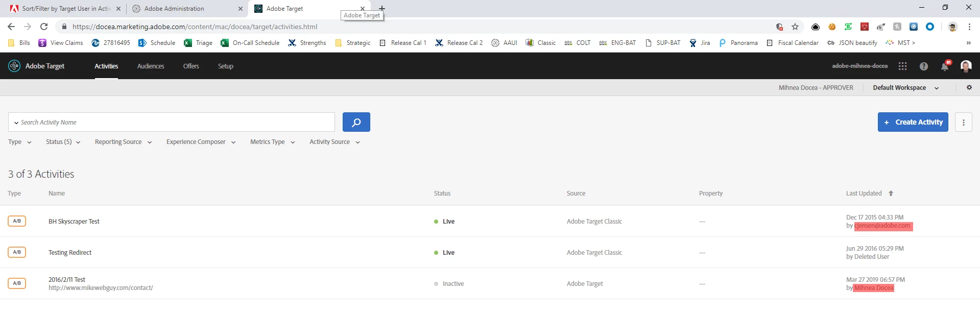Viewport: 980px width, 314px height.
Task: Expand the Type filter dropdown
Action: click(20, 142)
